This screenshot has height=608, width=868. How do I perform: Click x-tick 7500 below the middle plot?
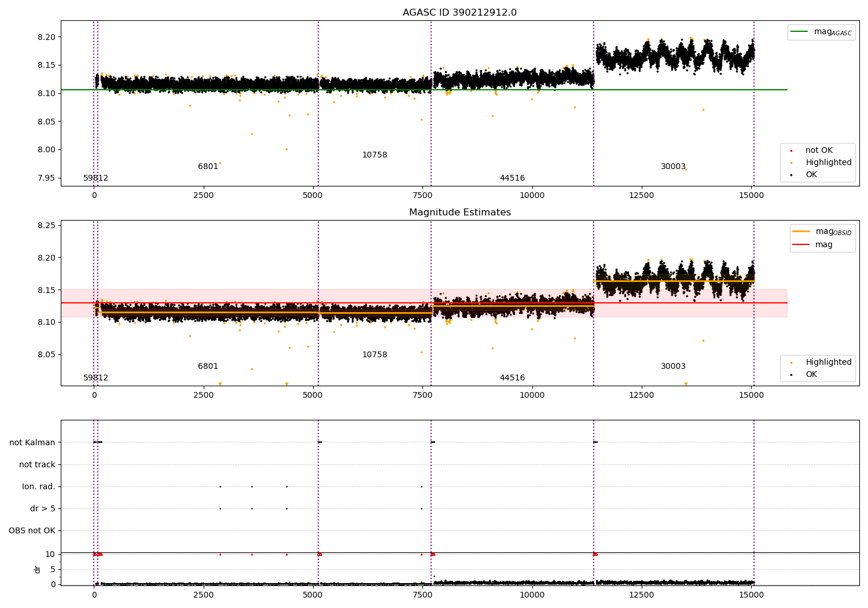(422, 395)
